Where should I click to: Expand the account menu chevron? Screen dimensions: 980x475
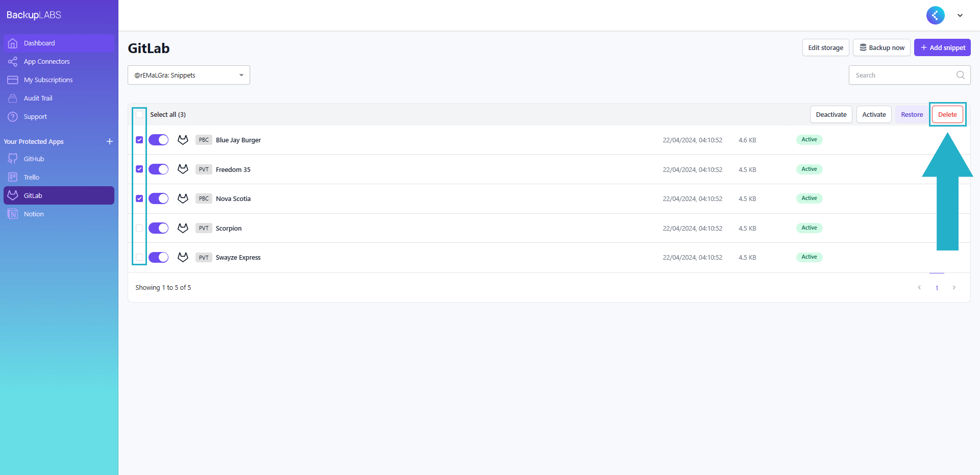960,15
